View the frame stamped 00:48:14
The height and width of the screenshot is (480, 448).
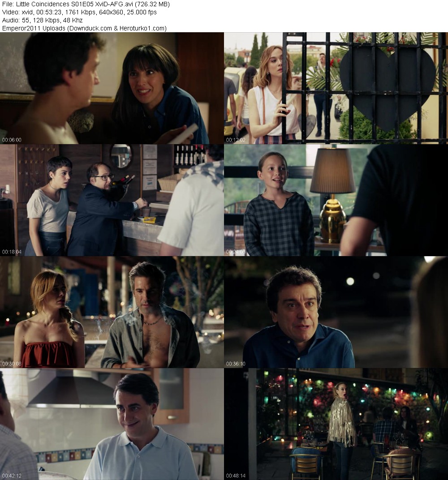click(336, 424)
